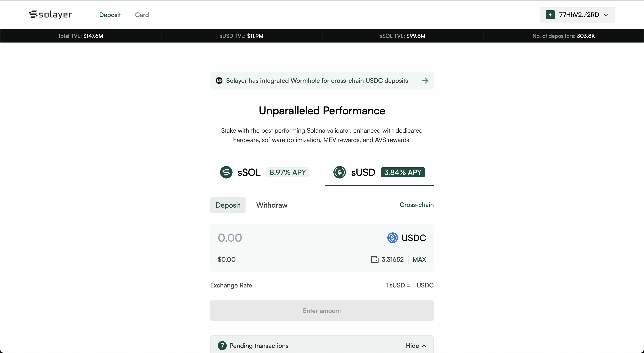Click the wallet balance icon
This screenshot has width=644, height=353.
click(x=374, y=259)
